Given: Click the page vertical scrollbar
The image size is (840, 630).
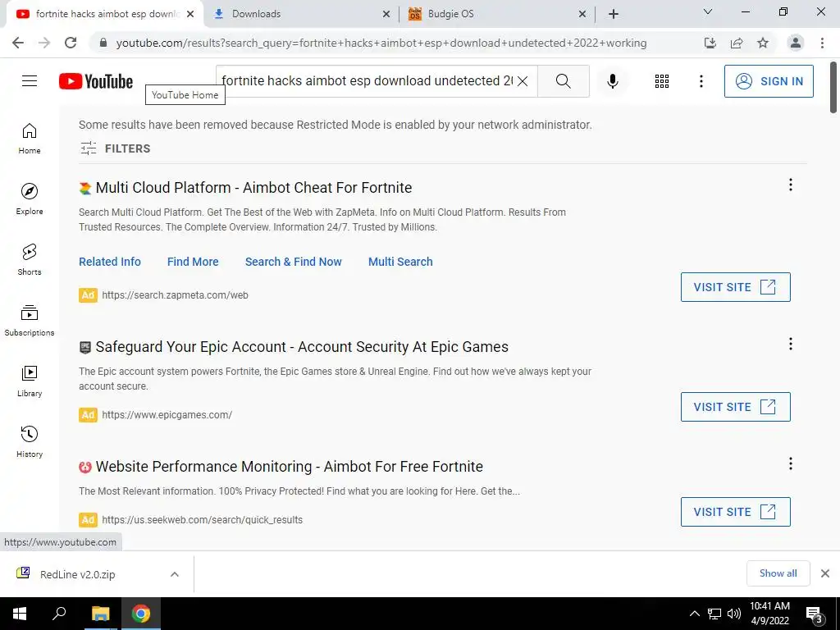Looking at the screenshot, I should [833, 87].
